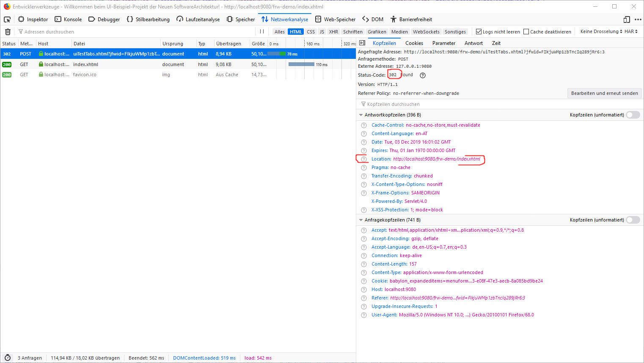Sort by the Status column header
This screenshot has width=644, height=363.
[x=9, y=44]
